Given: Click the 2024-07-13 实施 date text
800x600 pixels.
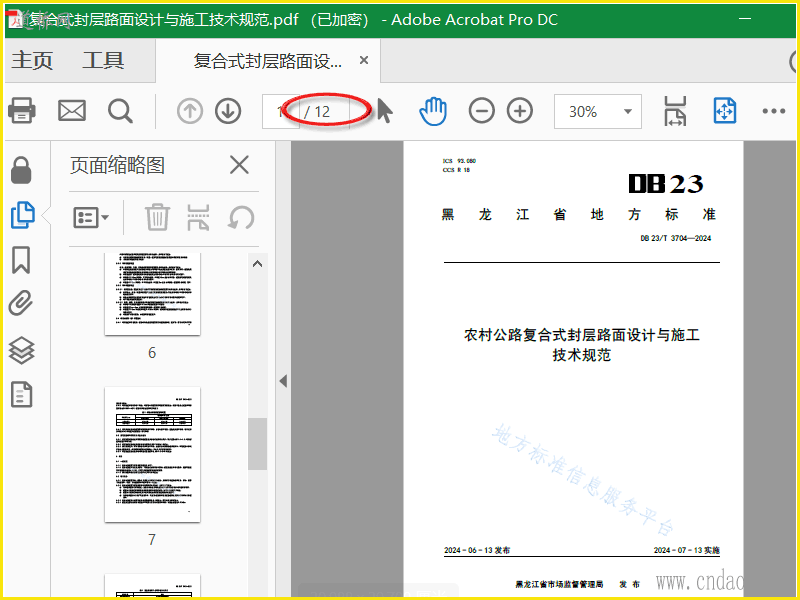Looking at the screenshot, I should pyautogui.click(x=687, y=550).
